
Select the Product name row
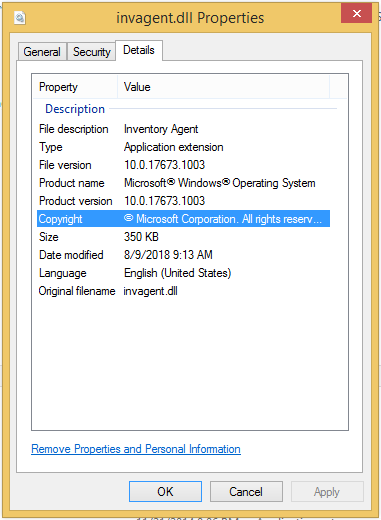tap(183, 183)
